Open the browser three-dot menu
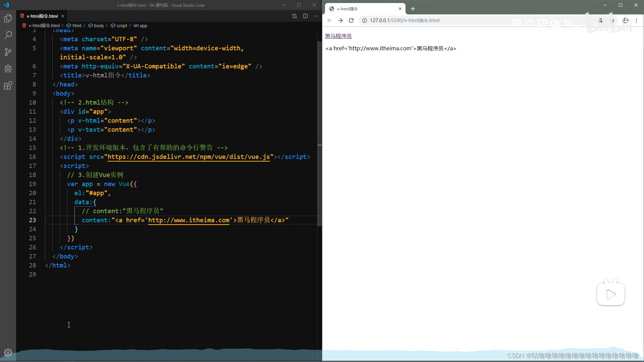 [x=637, y=20]
